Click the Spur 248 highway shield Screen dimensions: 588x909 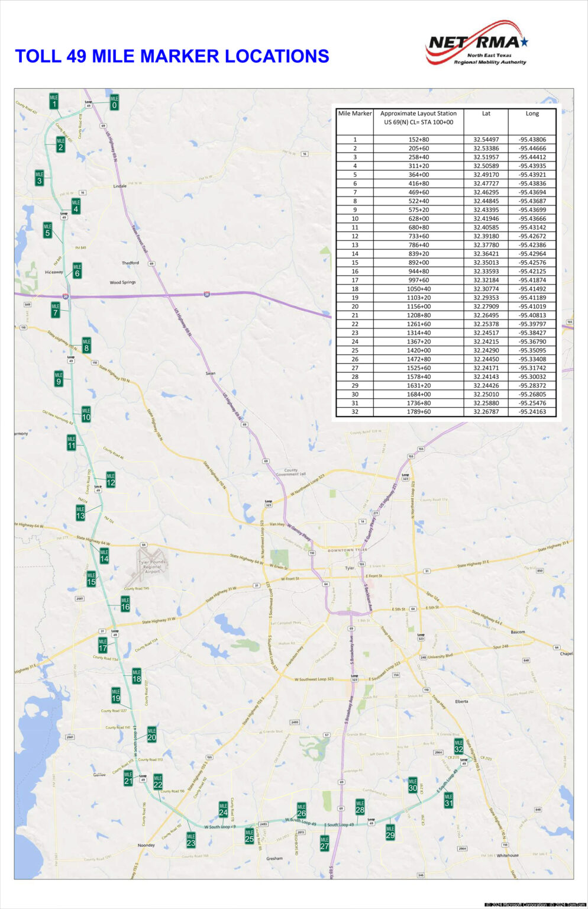pos(423,657)
